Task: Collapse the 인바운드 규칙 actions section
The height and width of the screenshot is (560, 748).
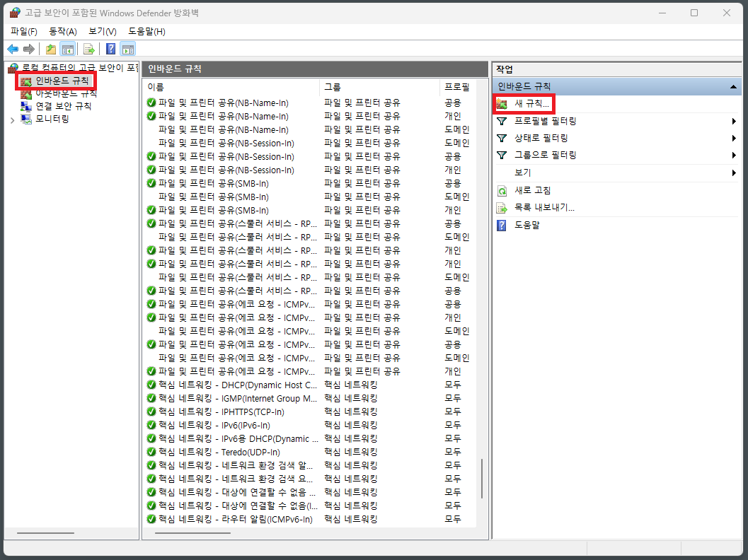Action: (733, 86)
